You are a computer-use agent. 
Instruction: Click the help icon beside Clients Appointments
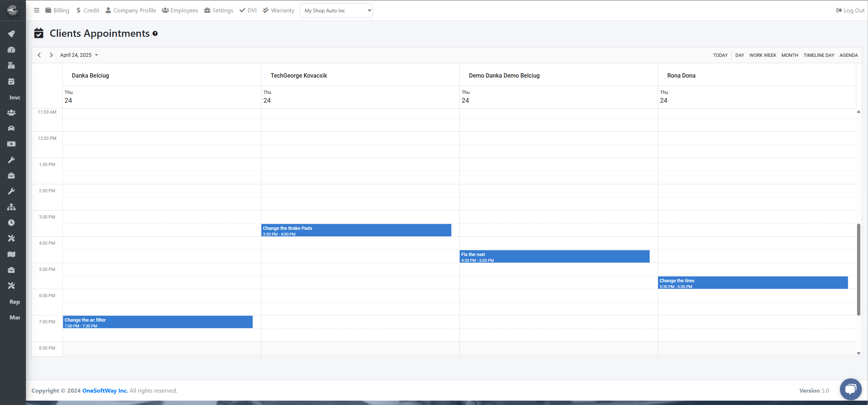pos(155,34)
